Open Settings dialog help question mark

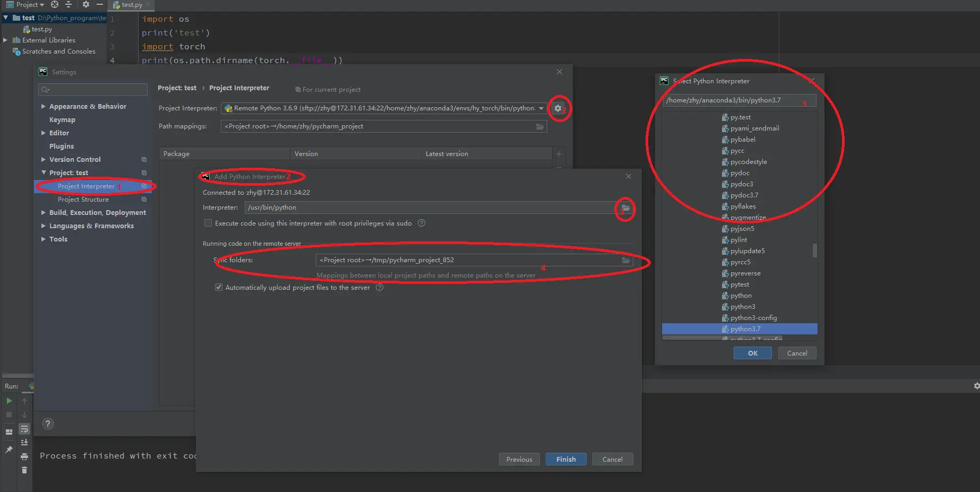(48, 424)
